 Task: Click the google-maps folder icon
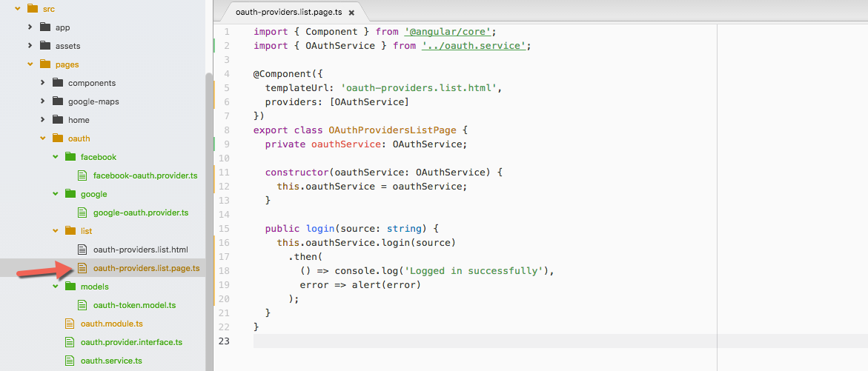point(58,101)
